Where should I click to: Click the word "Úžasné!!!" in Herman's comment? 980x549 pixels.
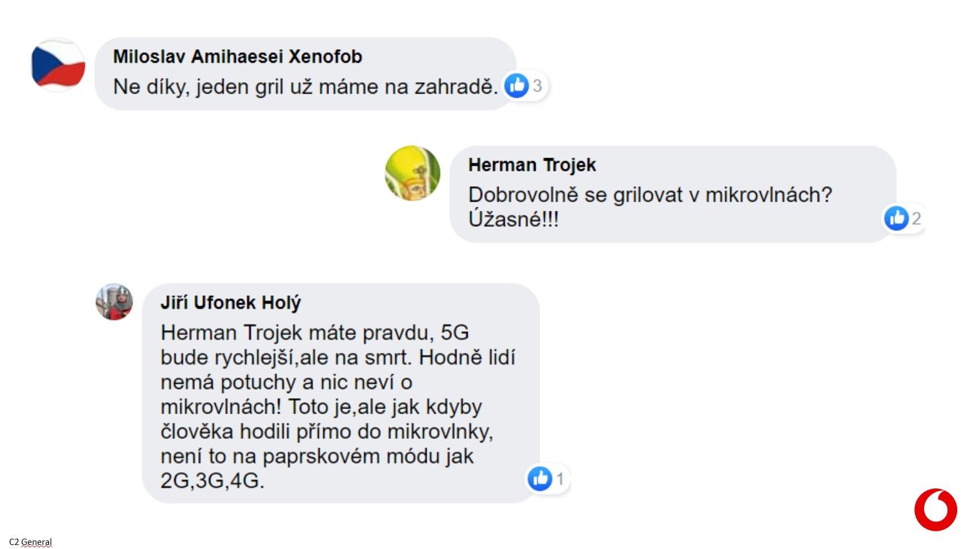513,219
